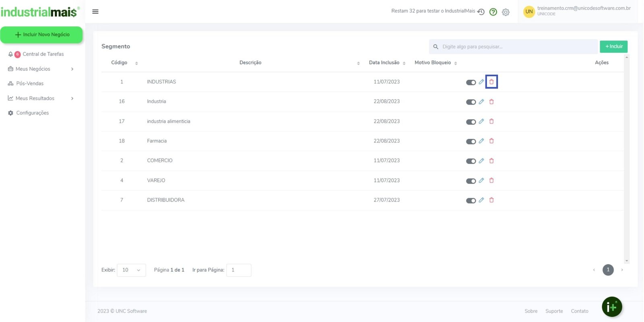Viewport: 644px width, 322px height.
Task: Open Central de Tarefas in sidebar
Action: 43,54
